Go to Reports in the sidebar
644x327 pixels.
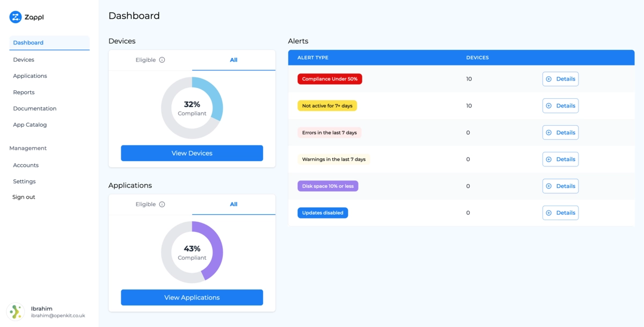(x=24, y=92)
